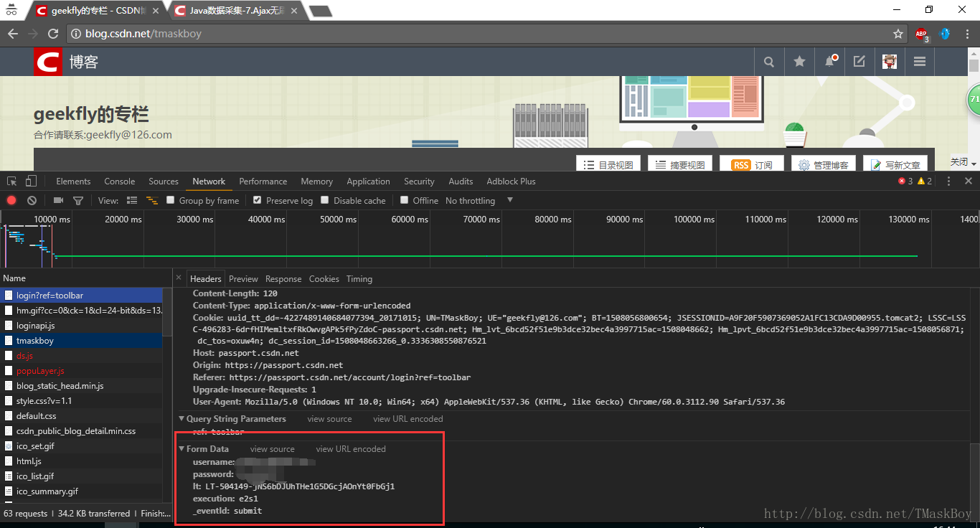980x528 pixels.
Task: Select the loginapi.js request row
Action: click(x=81, y=326)
